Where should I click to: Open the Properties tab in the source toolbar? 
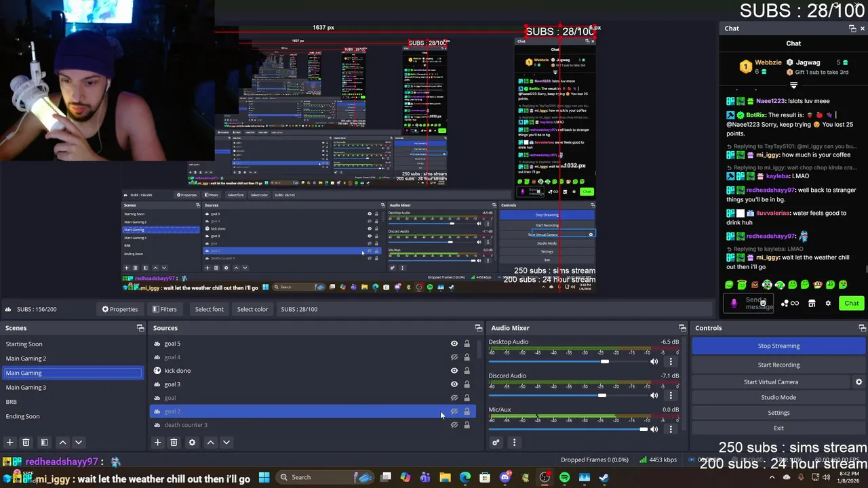(120, 309)
